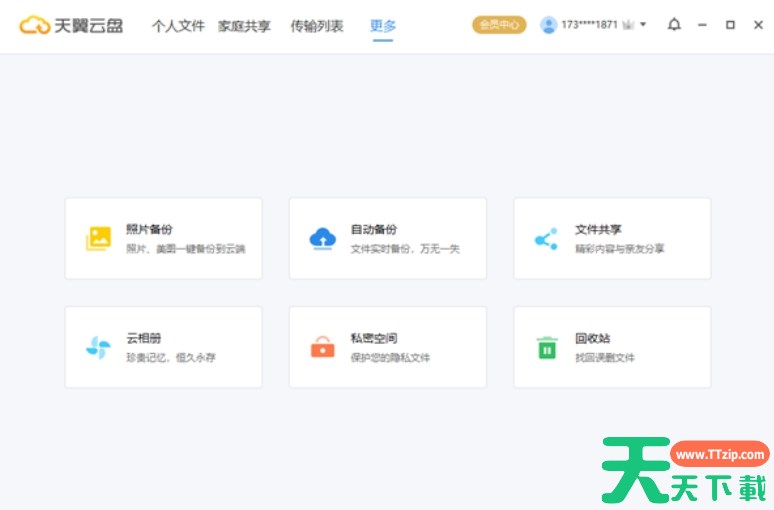
Task: Click the text 找回误删文件
Action: click(605, 357)
